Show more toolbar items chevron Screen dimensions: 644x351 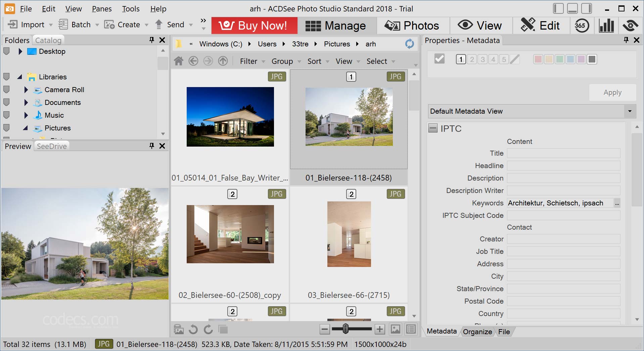pyautogui.click(x=203, y=21)
